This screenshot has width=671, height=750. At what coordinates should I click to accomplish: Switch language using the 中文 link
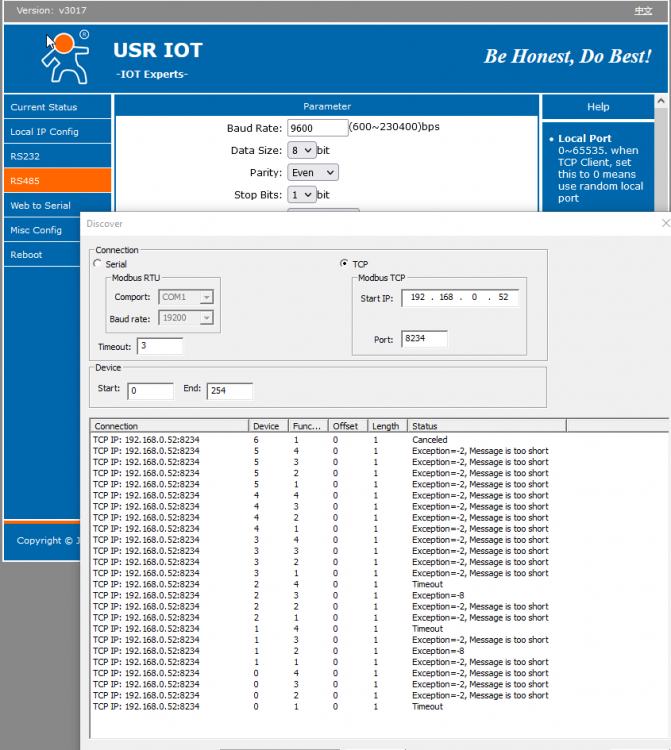coord(643,10)
